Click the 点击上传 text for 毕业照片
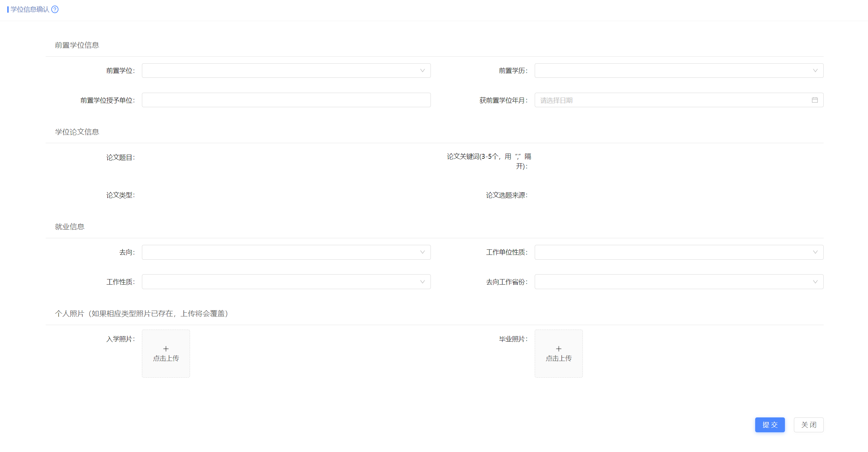The height and width of the screenshot is (452, 868). (559, 359)
